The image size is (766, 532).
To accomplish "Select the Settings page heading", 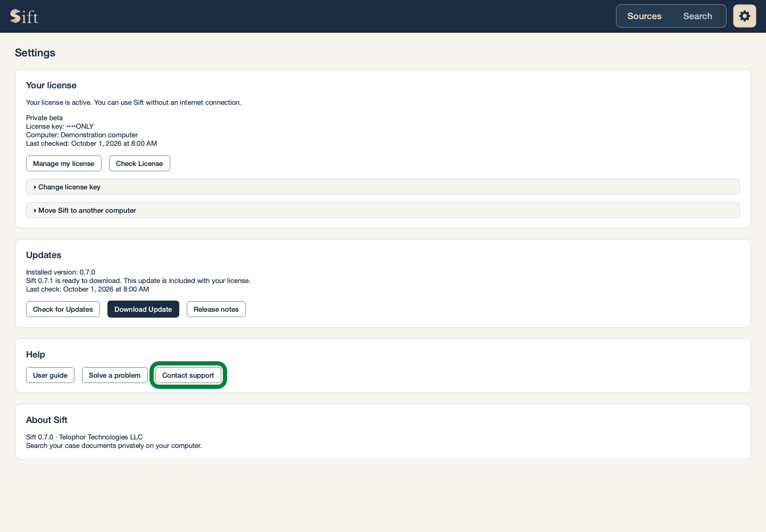I will tap(35, 53).
